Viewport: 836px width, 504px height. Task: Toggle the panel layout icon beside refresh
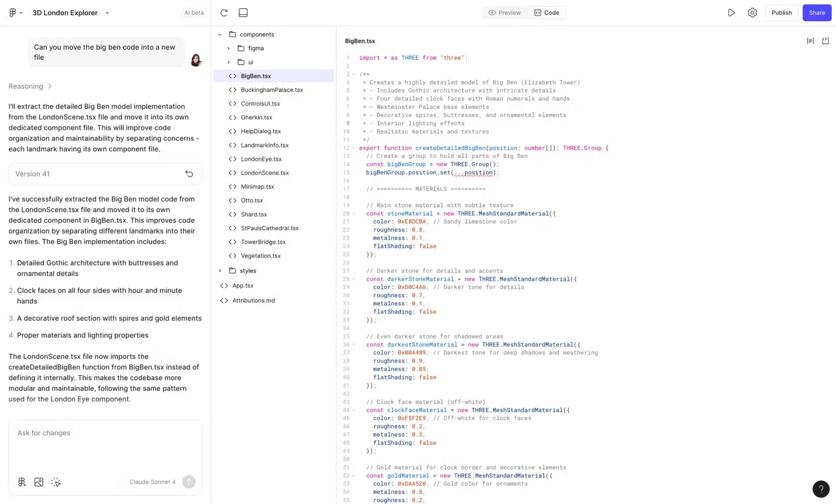click(x=243, y=12)
